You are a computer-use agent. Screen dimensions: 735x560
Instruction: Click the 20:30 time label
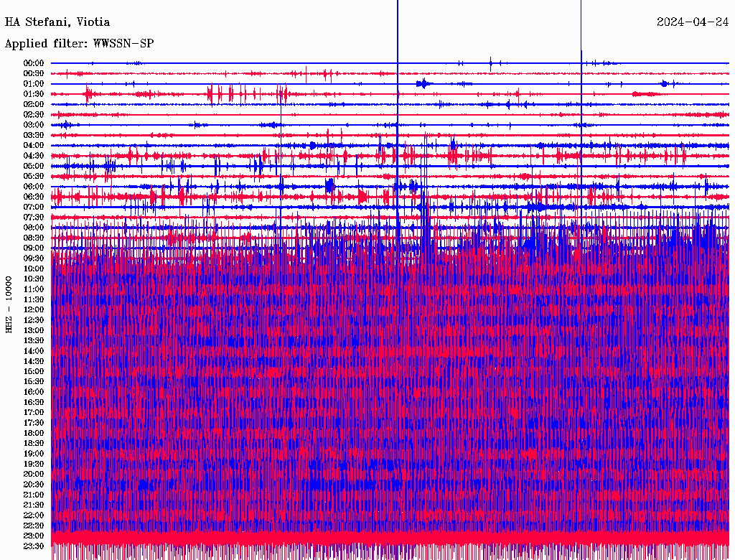coord(34,485)
